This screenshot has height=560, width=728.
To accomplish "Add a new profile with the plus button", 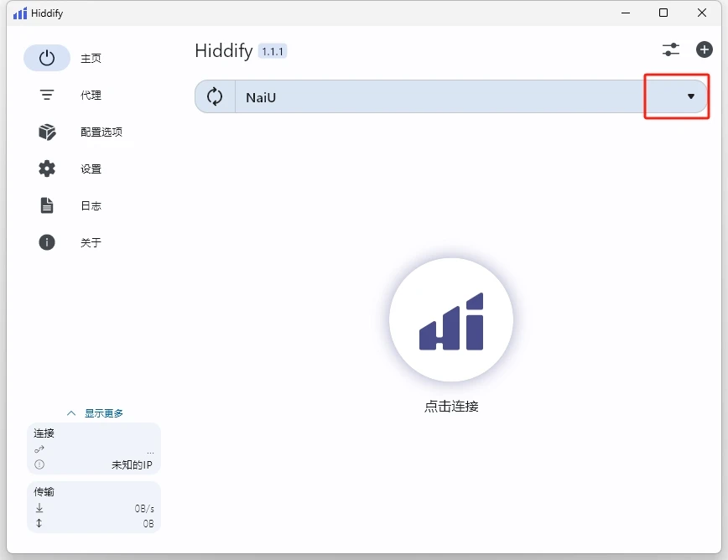I will pos(704,49).
